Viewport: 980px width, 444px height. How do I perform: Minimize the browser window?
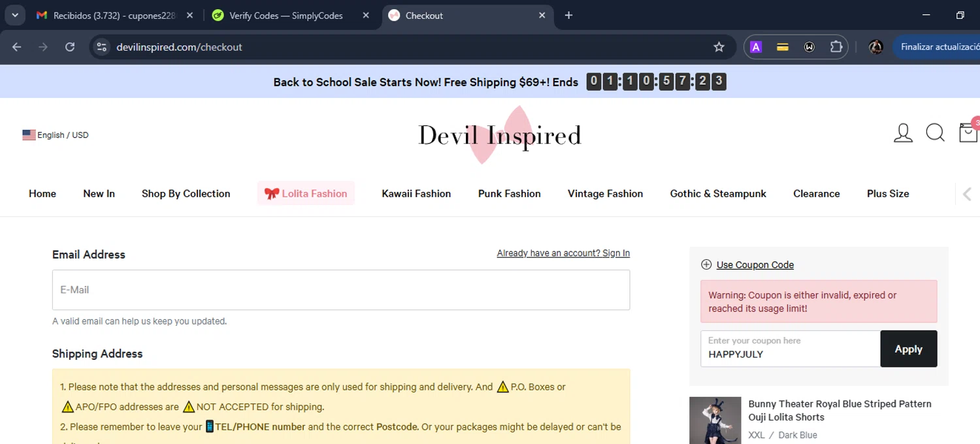coord(926,15)
